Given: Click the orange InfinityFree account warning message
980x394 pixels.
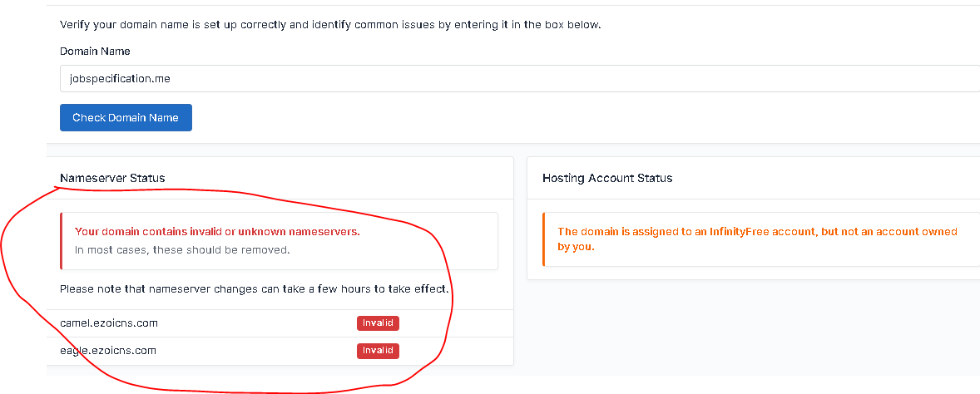Looking at the screenshot, I should coord(757,239).
